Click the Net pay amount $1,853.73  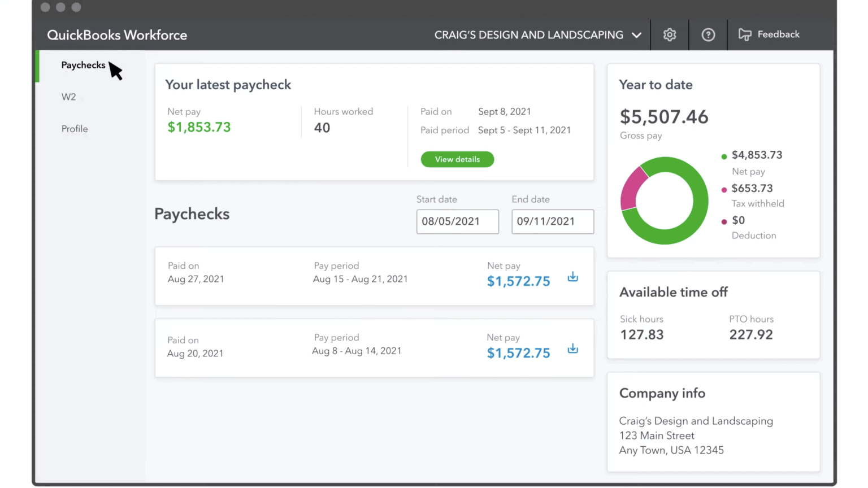(199, 127)
